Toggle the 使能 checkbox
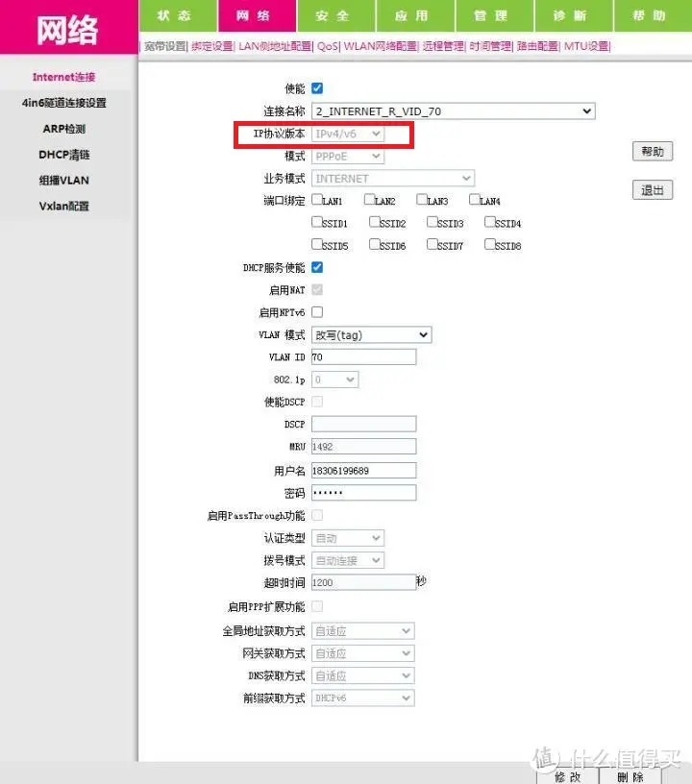The height and width of the screenshot is (784, 692). (317, 88)
